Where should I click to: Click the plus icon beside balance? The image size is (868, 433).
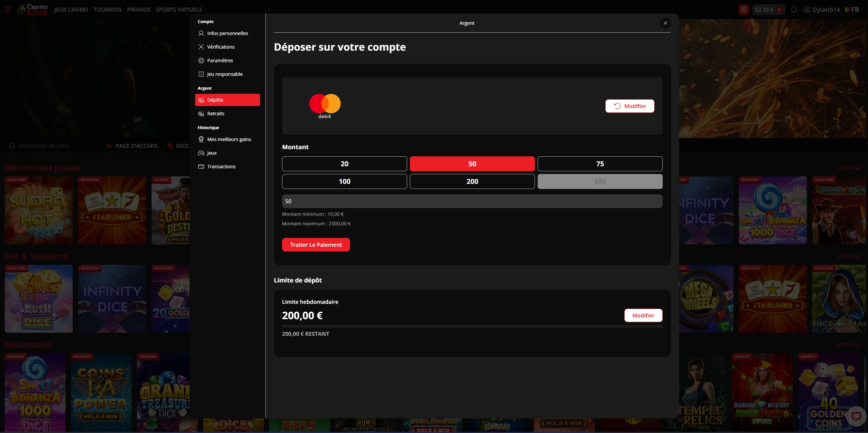(779, 10)
